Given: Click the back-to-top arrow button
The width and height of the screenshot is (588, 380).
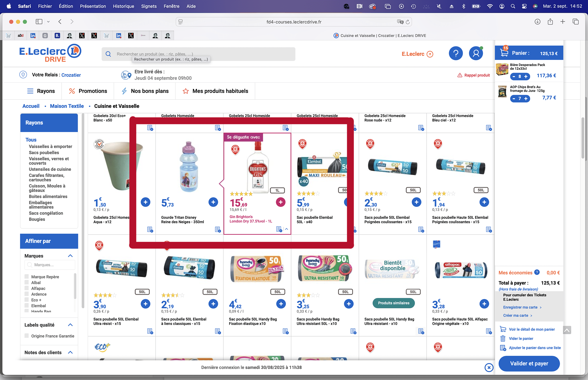Looking at the screenshot, I should (x=567, y=330).
